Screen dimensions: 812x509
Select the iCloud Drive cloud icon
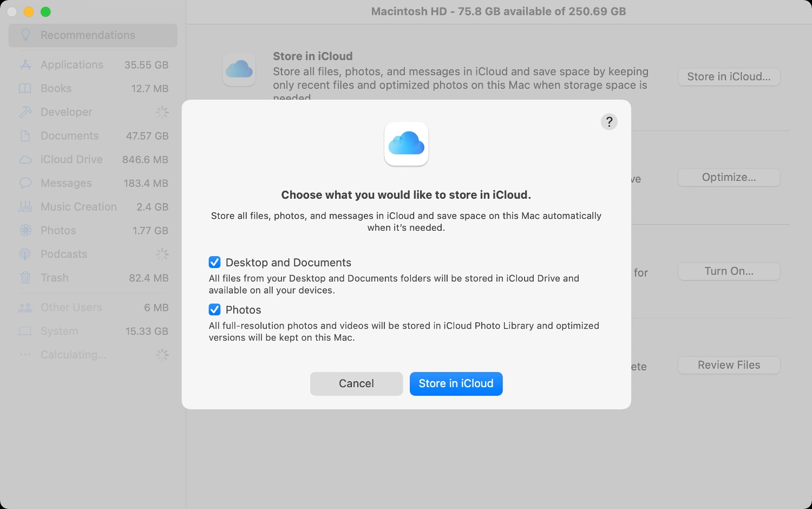click(x=25, y=159)
